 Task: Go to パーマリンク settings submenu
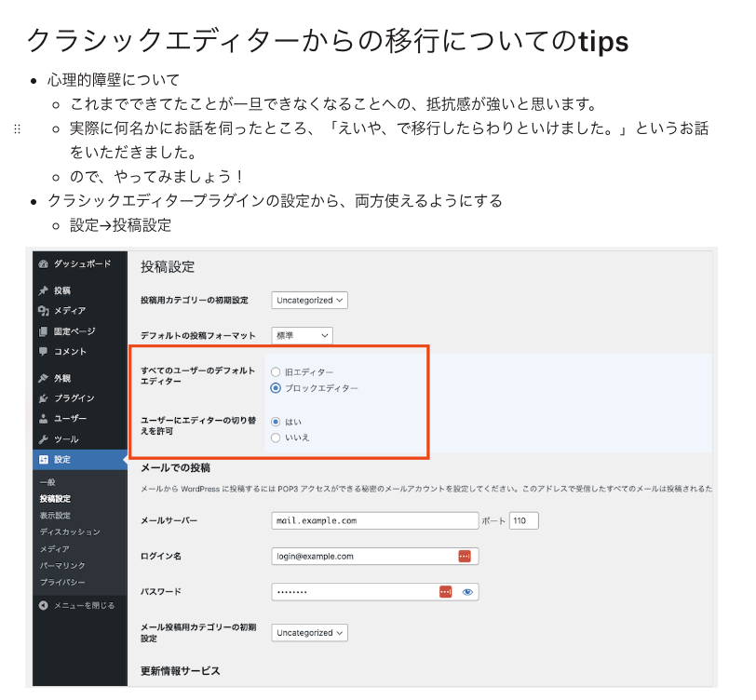62,565
